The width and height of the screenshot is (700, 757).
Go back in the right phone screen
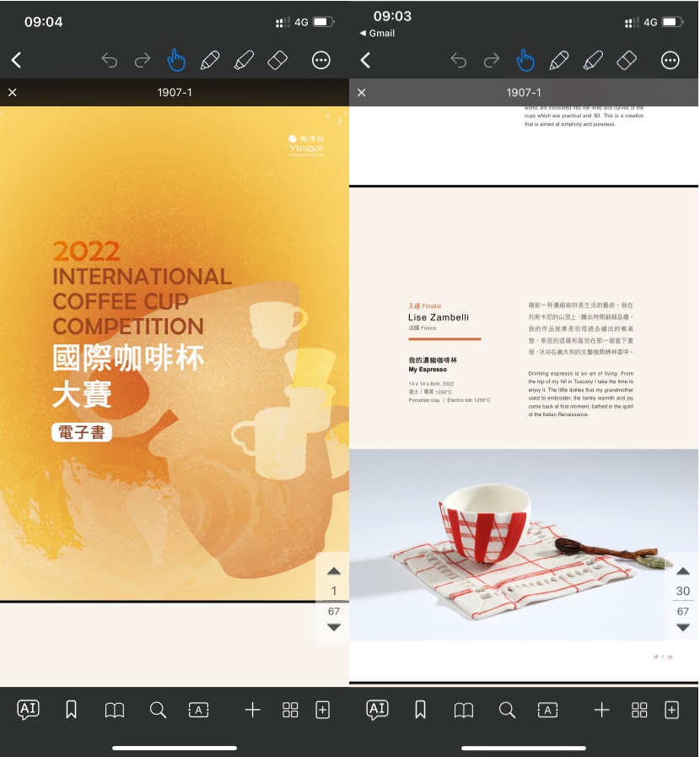coord(366,61)
